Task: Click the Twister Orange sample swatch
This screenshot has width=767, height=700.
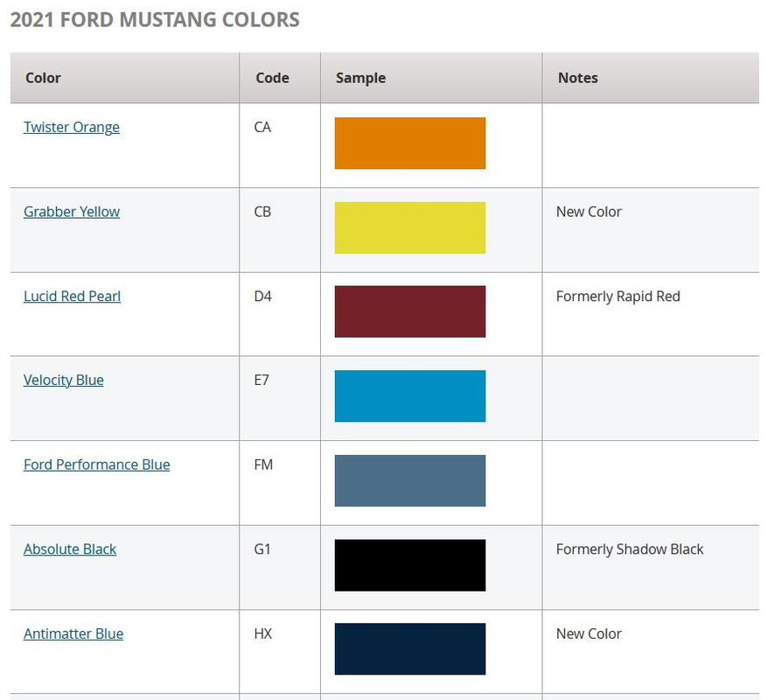Action: 410,143
